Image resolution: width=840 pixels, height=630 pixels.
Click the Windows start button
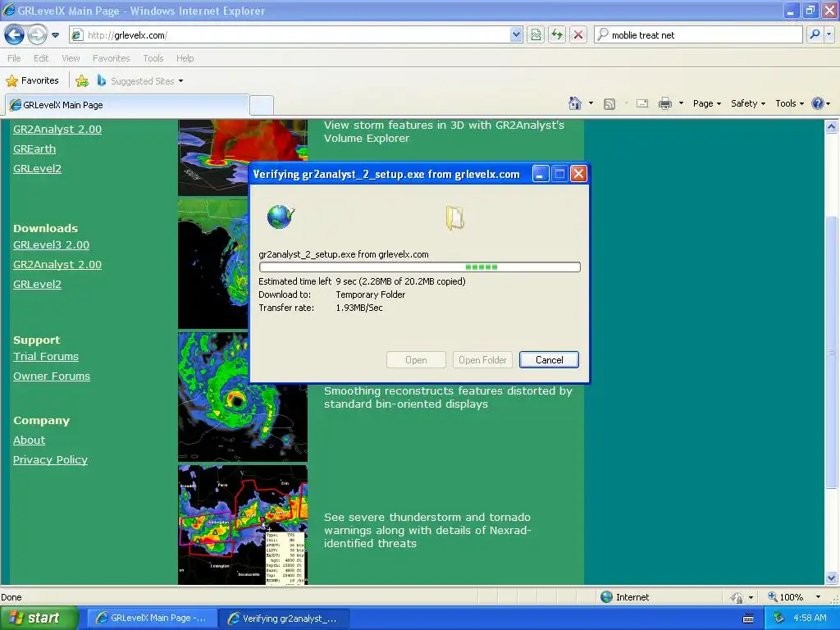(39, 619)
